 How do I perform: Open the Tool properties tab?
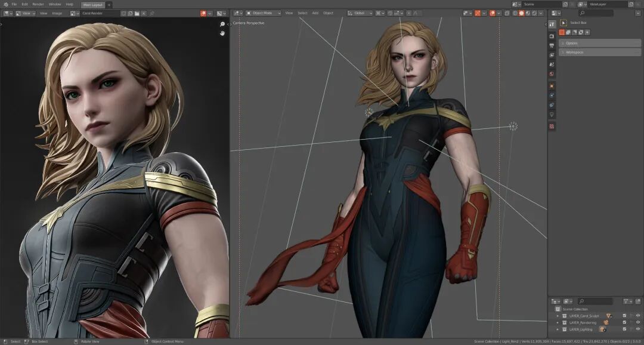pyautogui.click(x=552, y=24)
